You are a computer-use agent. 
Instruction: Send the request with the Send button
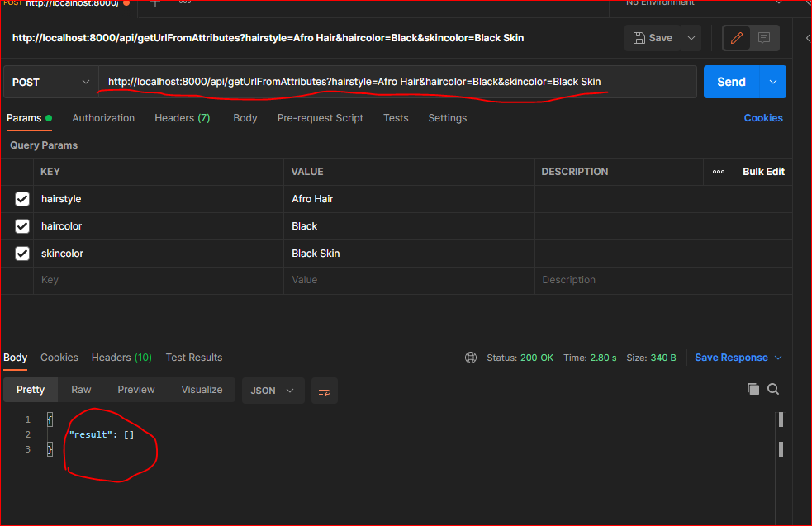[x=731, y=82]
